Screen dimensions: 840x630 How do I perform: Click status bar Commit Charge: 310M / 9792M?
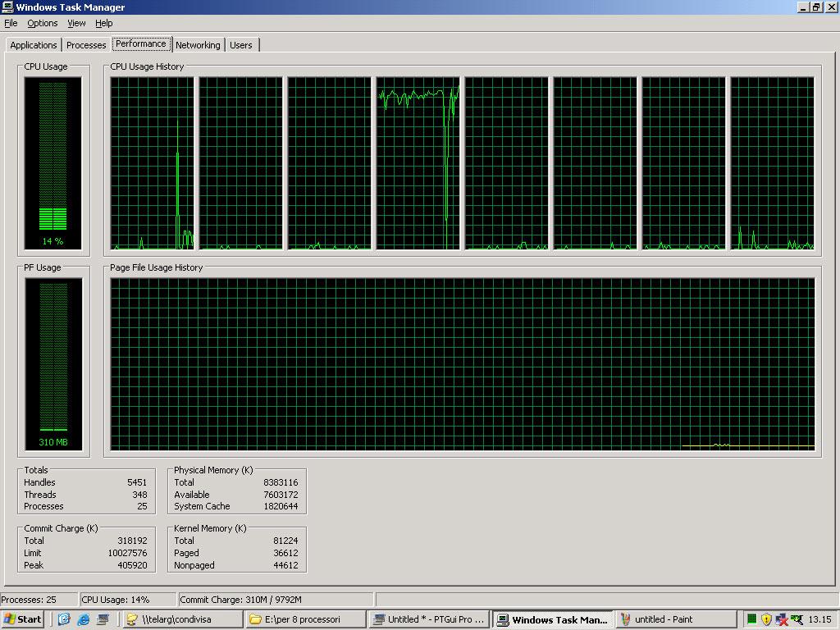240,600
